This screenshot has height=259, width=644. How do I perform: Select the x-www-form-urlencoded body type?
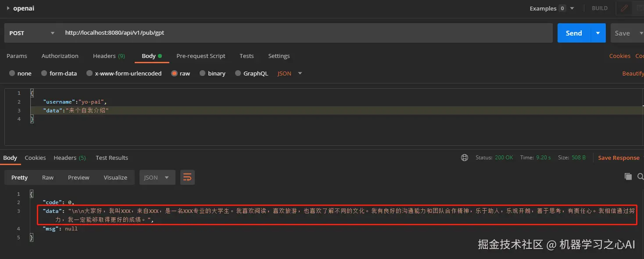pyautogui.click(x=124, y=73)
